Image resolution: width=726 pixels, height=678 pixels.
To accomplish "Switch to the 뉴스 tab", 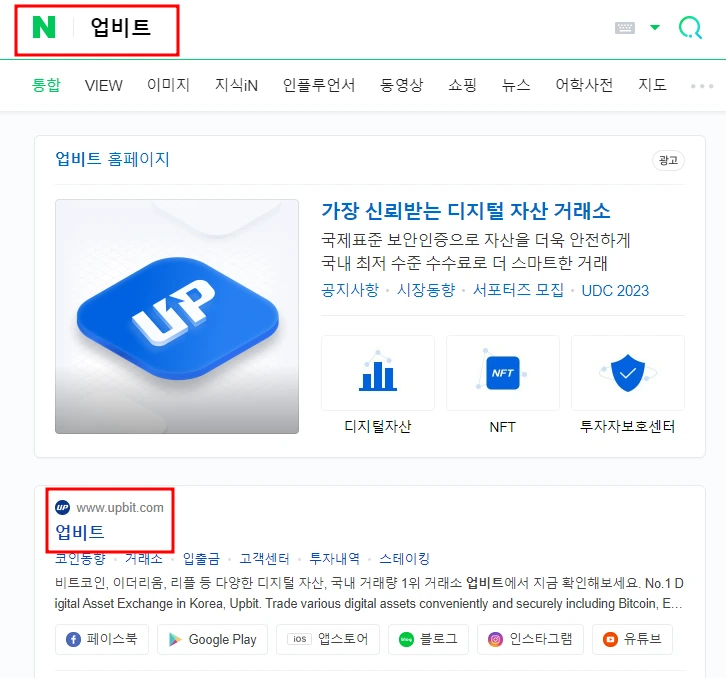I will 516,85.
